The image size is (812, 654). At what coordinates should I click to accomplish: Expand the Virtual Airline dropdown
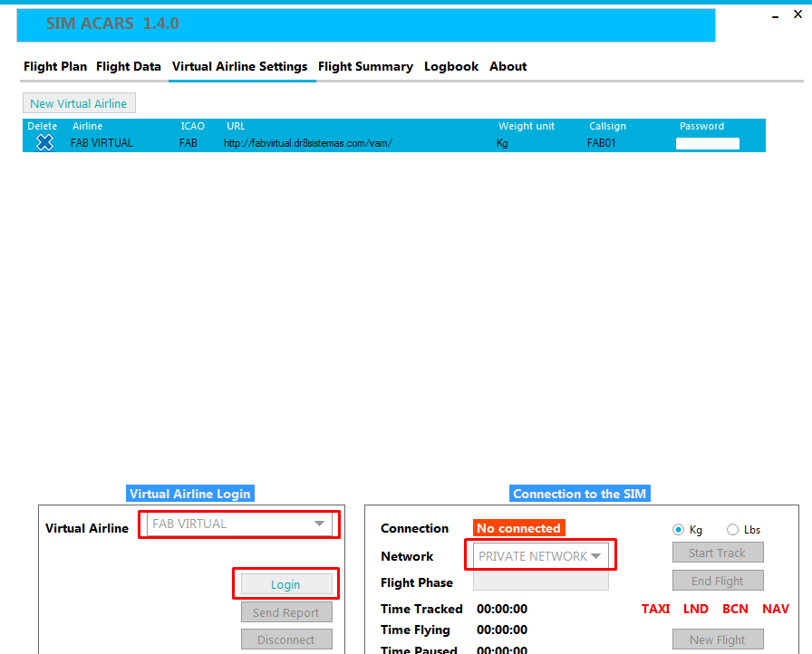coord(318,524)
